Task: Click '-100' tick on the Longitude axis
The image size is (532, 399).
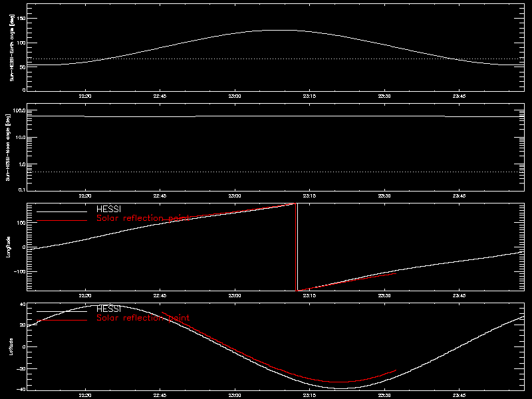Action: pyautogui.click(x=19, y=272)
